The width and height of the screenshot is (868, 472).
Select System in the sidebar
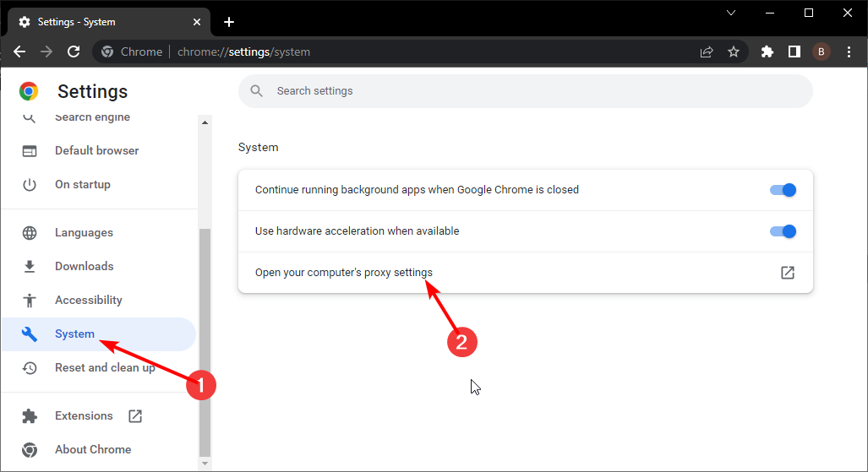tap(100, 334)
